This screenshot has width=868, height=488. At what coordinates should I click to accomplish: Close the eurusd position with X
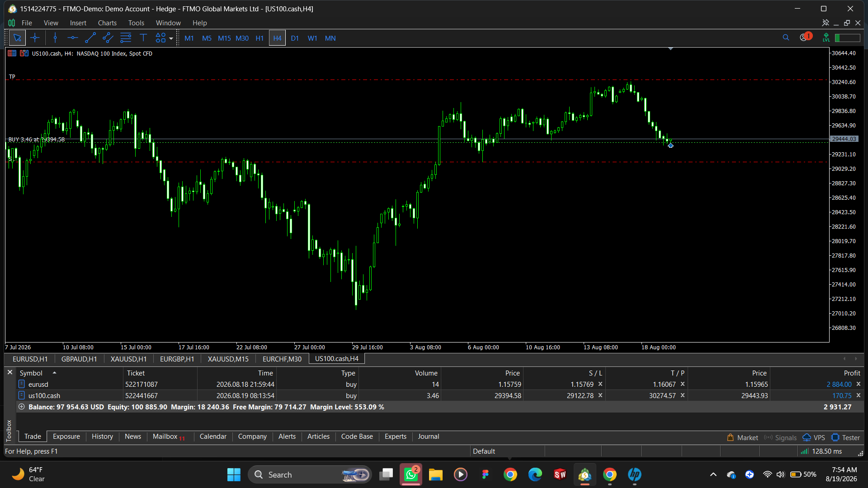pos(859,384)
